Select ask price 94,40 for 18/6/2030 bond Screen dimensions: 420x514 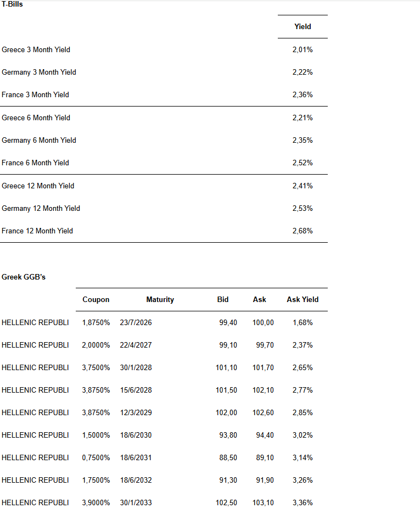pyautogui.click(x=265, y=435)
